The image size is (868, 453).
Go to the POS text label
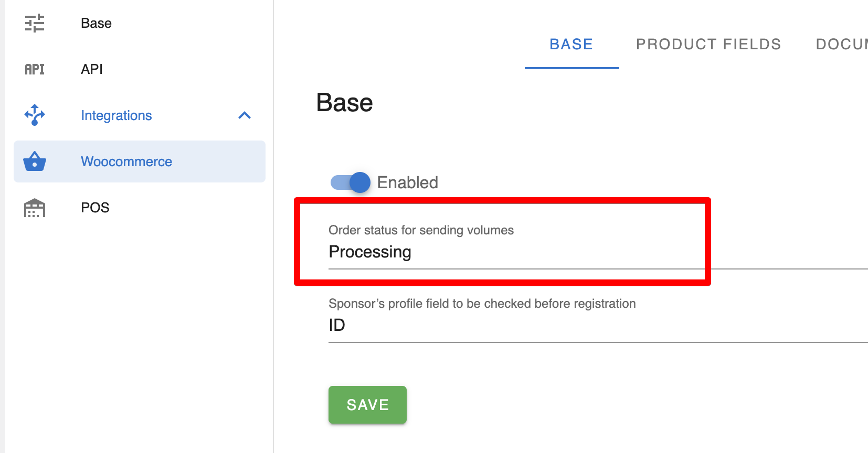(95, 208)
